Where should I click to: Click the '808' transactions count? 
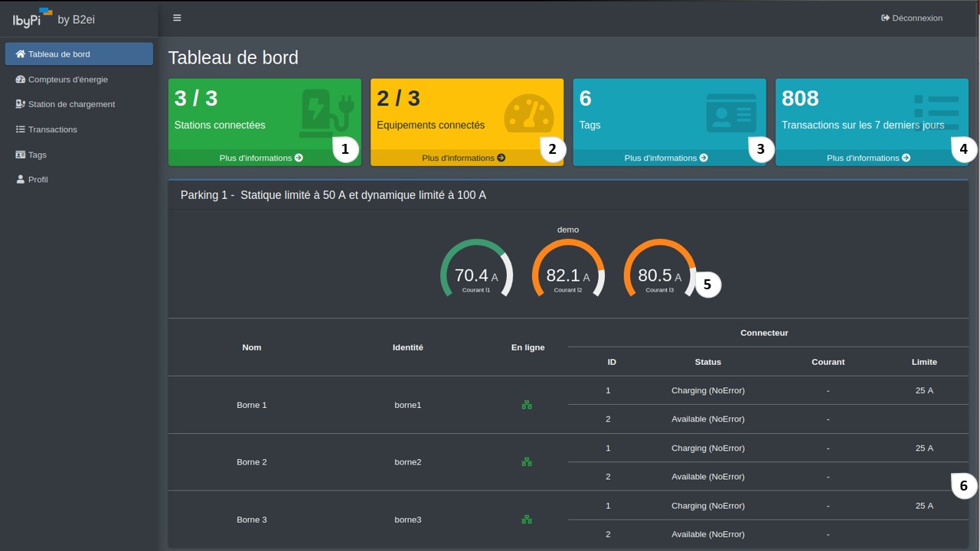tap(800, 98)
